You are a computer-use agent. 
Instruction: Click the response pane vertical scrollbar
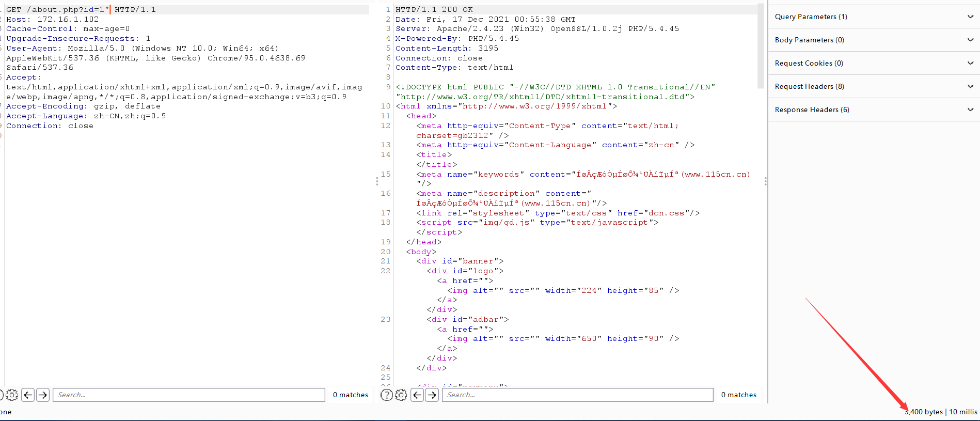760,46
